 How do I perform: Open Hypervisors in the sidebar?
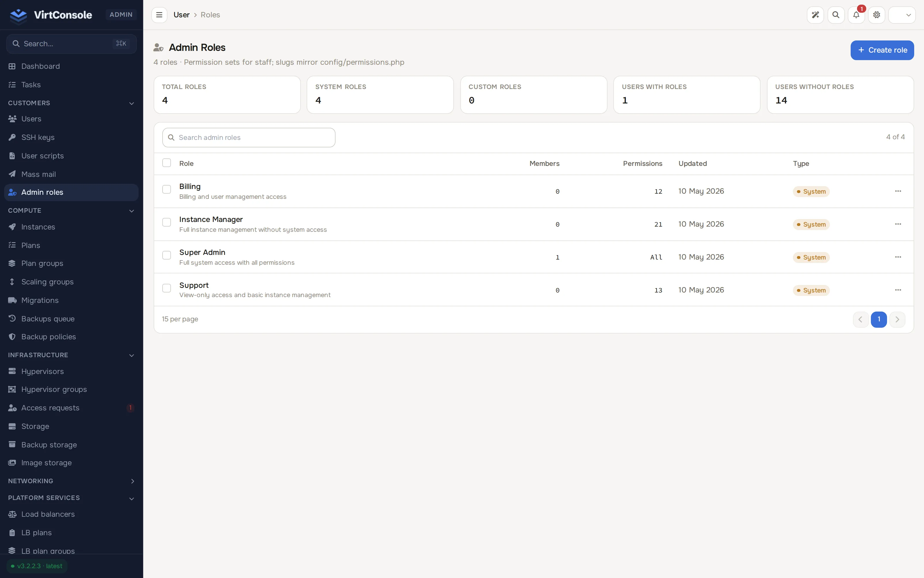[71, 371]
